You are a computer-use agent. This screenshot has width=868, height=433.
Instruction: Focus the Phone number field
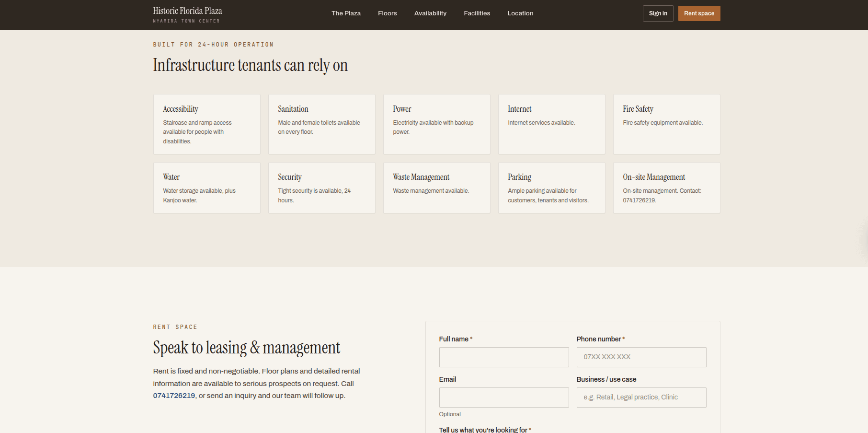(641, 357)
